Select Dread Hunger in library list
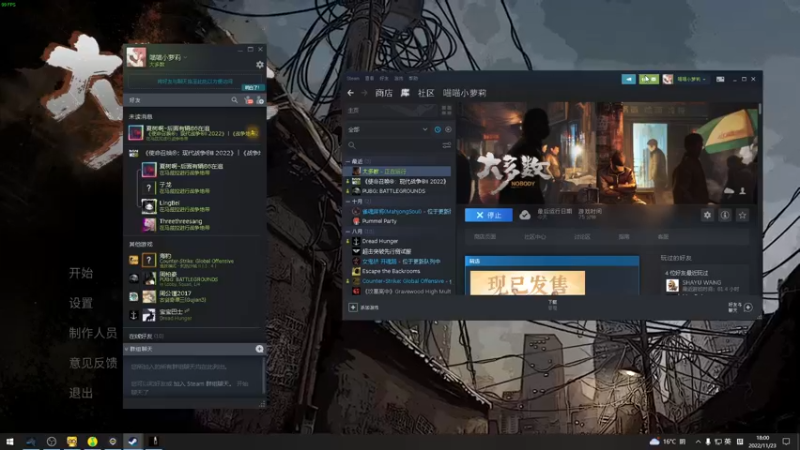The height and width of the screenshot is (450, 800). point(380,241)
